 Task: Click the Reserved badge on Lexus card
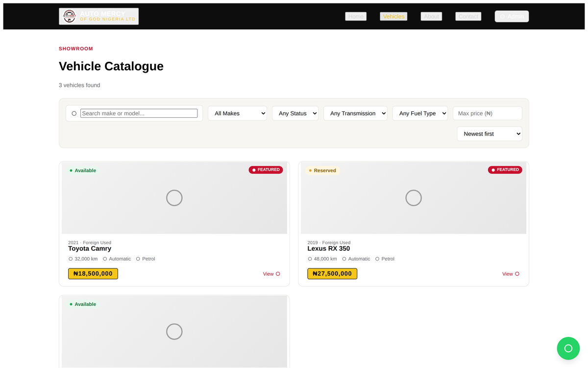point(322,170)
